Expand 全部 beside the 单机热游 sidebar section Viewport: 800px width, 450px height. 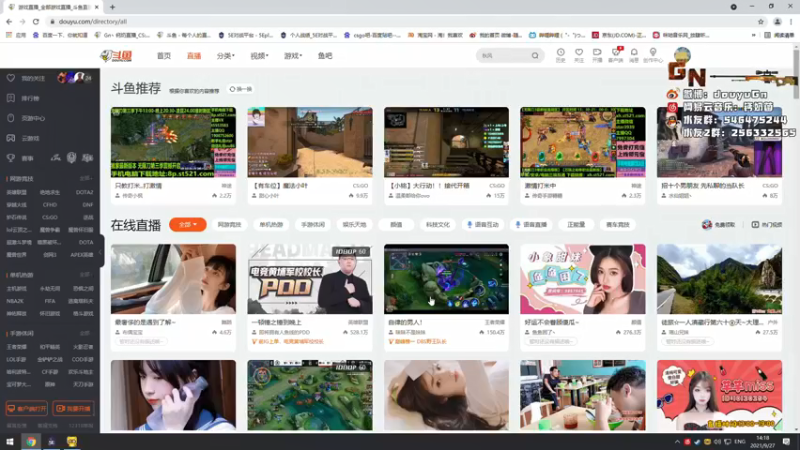tap(86, 274)
